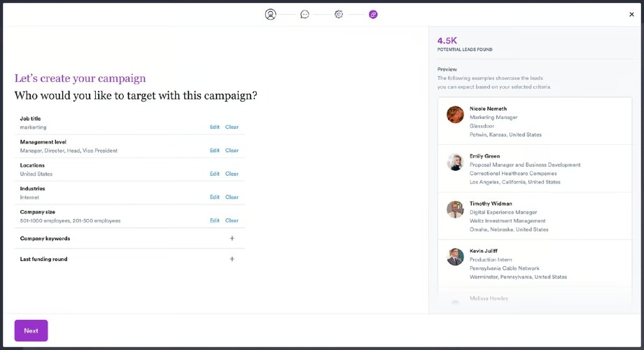Open Nicole Nemeth's profile photo

pyautogui.click(x=455, y=115)
